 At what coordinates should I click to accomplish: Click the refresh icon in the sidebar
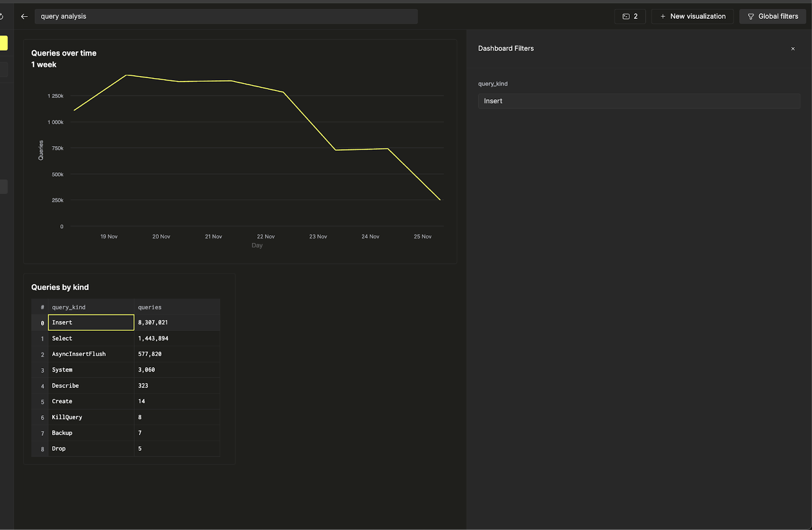(3, 15)
